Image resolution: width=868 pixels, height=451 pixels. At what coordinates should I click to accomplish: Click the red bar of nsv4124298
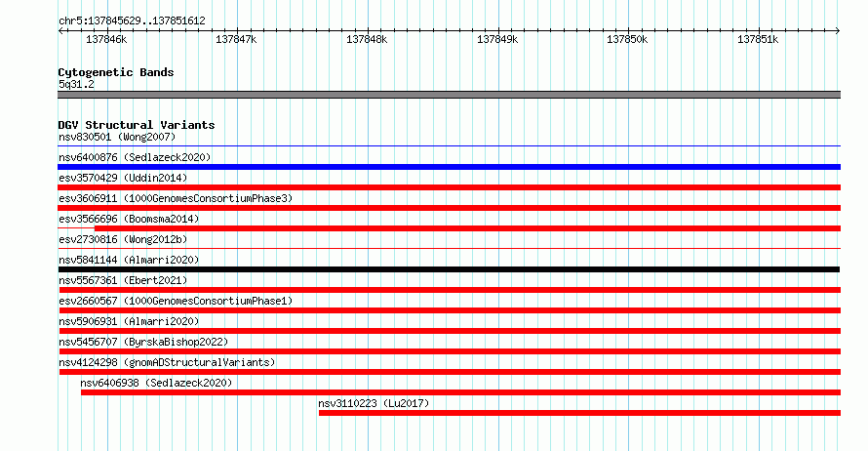tap(450, 372)
